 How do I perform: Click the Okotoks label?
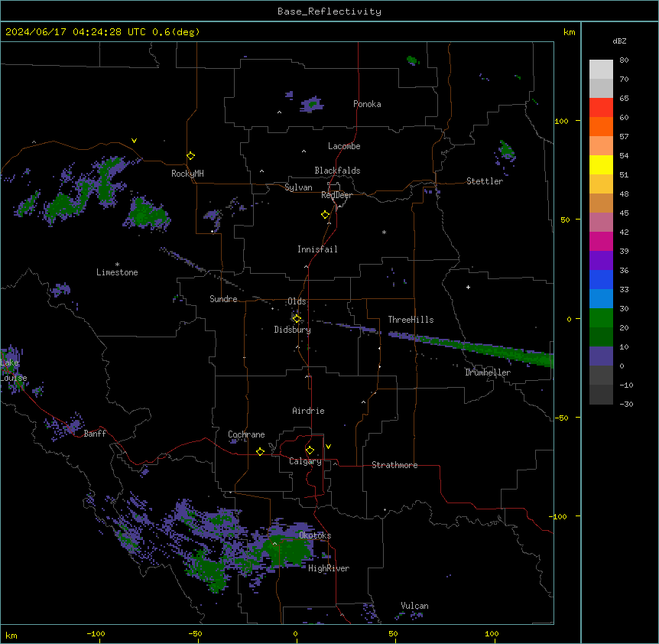(315, 535)
